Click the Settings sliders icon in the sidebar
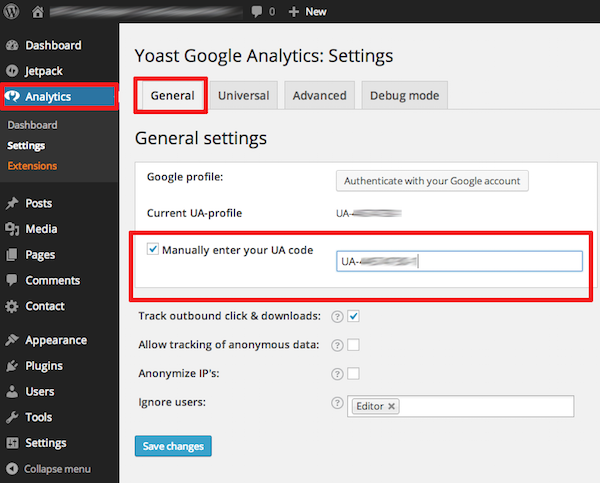Screen dimensions: 600x483 coord(12,443)
